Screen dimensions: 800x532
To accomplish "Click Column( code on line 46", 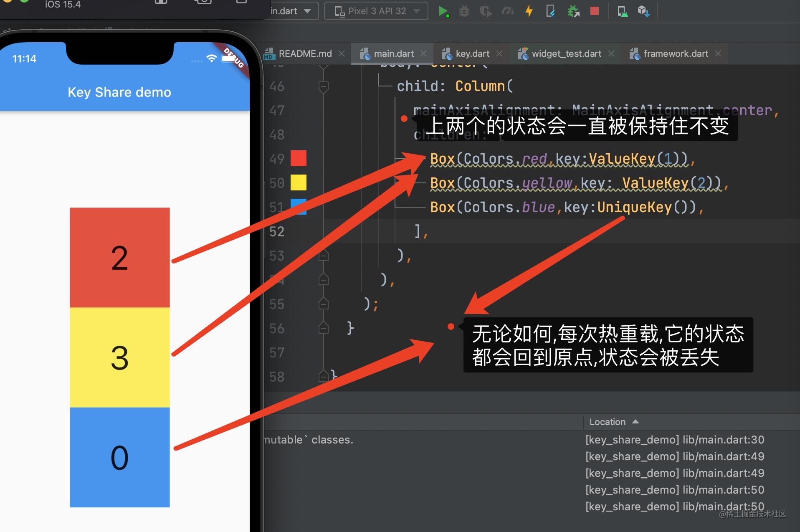I will [x=484, y=86].
